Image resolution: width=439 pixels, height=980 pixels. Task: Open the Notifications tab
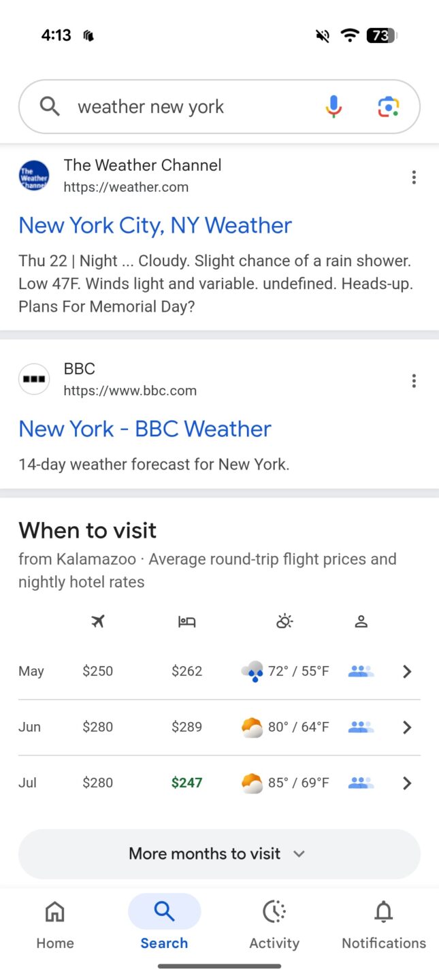coord(383,924)
